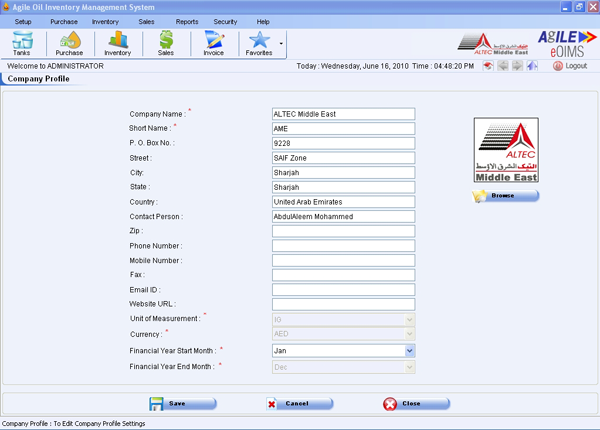Click the Browse button under the logo

(505, 195)
